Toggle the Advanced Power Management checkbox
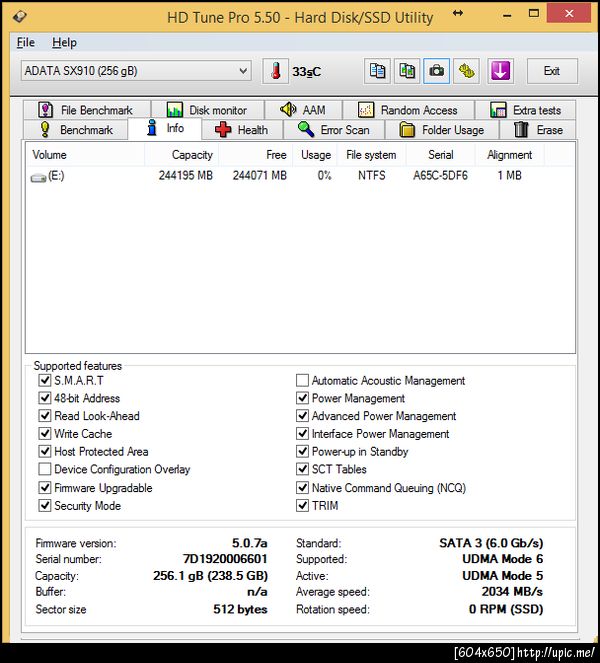This screenshot has height=663, width=600. tap(302, 416)
